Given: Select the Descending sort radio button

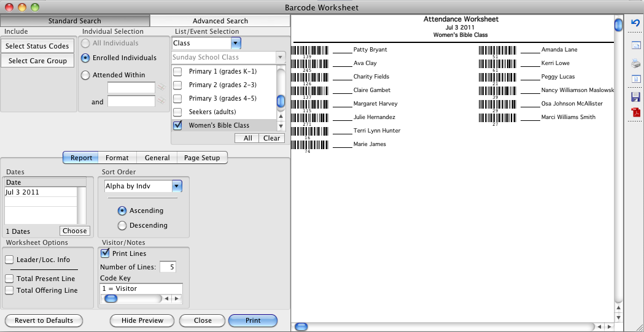Looking at the screenshot, I should pyautogui.click(x=122, y=225).
